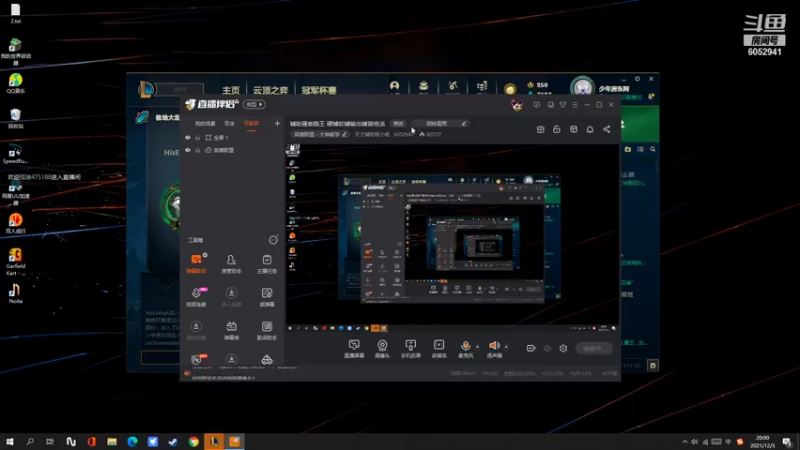Image resolution: width=800 pixels, height=450 pixels.
Task: Add 手机投屏 phone mirroring source
Action: (411, 348)
